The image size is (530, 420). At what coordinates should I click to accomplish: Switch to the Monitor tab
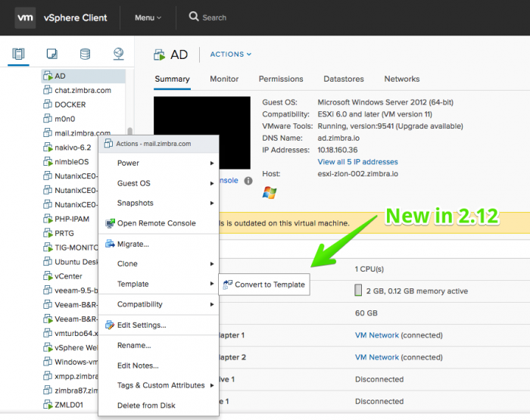(x=224, y=79)
